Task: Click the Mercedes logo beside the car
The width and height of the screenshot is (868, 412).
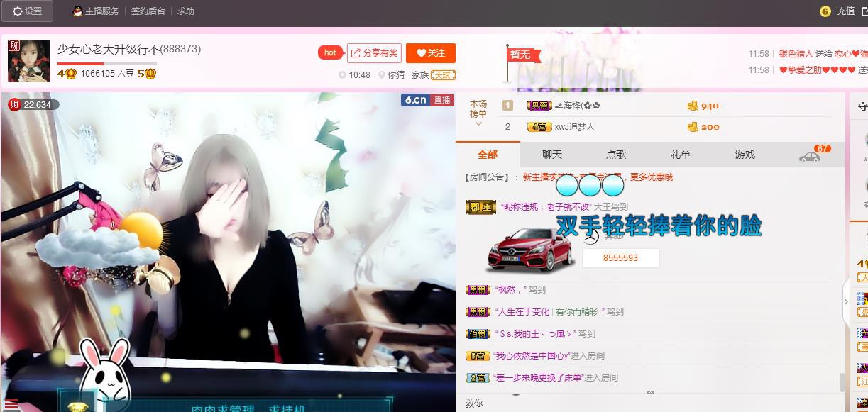Action: click(x=591, y=237)
